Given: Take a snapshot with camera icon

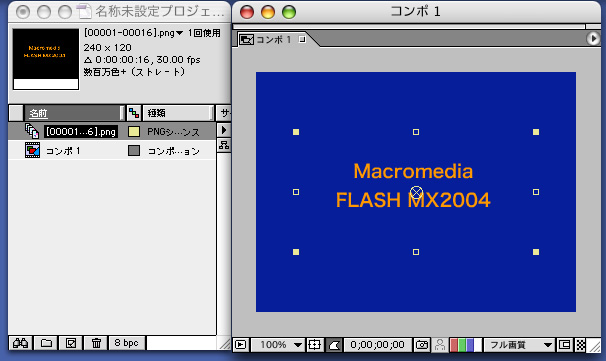Looking at the screenshot, I should coord(422,345).
